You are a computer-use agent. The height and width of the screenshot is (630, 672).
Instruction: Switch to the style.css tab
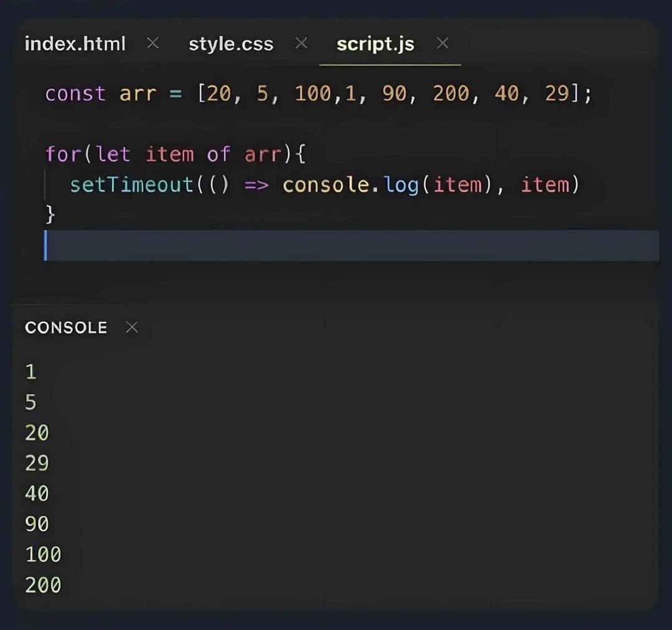(x=231, y=44)
